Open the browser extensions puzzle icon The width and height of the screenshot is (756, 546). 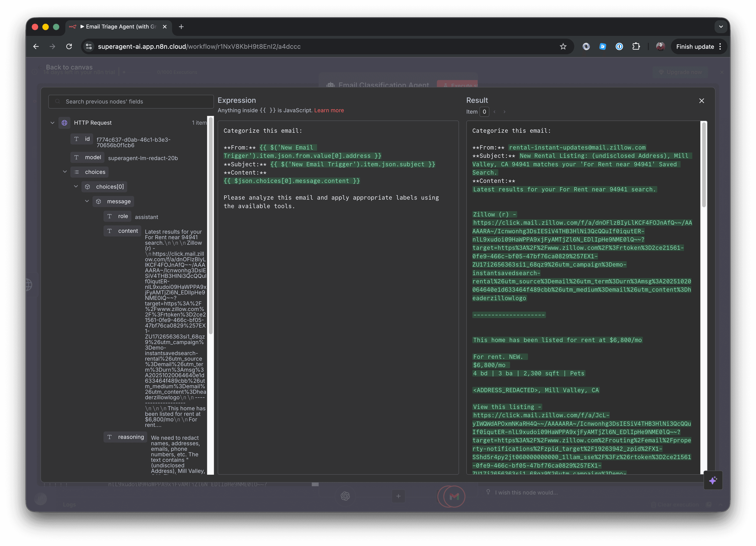(x=636, y=47)
